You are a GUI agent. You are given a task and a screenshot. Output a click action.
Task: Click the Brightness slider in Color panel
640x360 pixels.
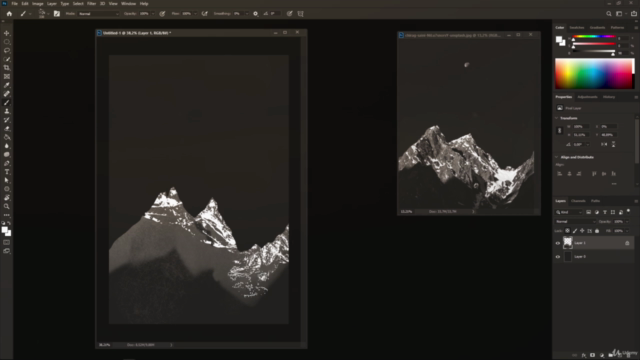coord(594,52)
